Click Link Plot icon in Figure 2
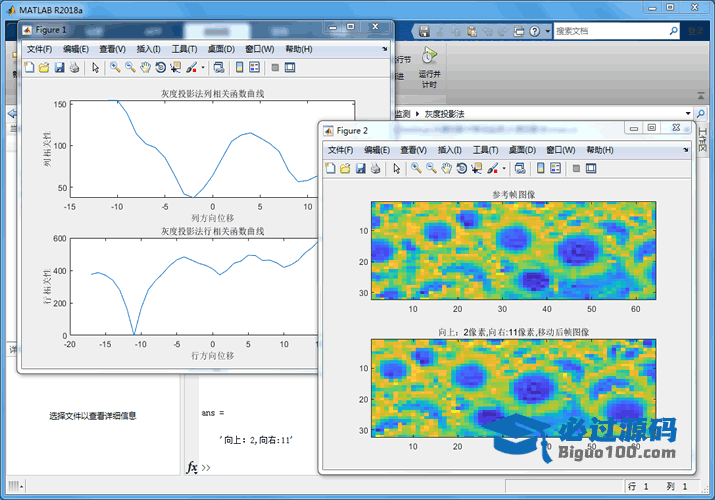 click(520, 169)
